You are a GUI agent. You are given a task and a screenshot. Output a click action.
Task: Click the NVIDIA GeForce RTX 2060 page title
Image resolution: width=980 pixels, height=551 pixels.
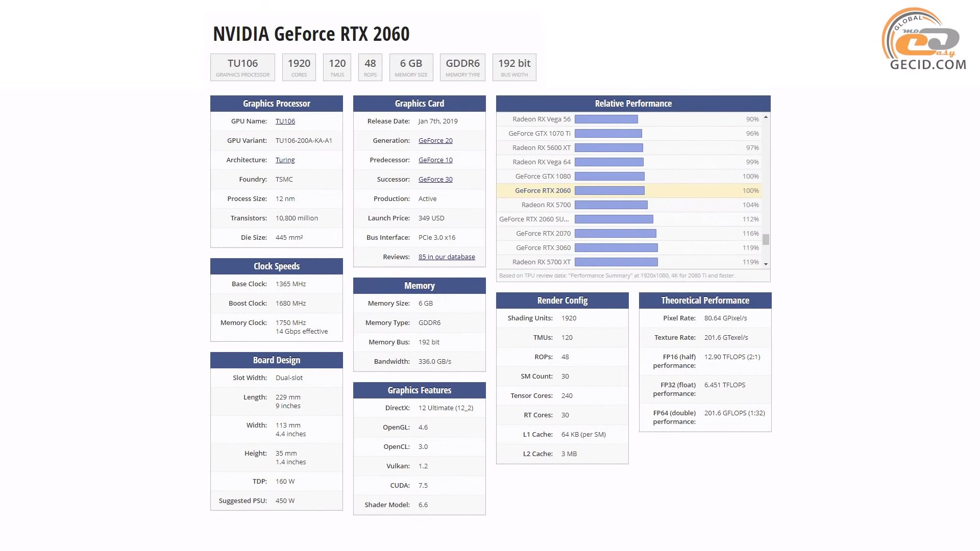[x=311, y=34]
